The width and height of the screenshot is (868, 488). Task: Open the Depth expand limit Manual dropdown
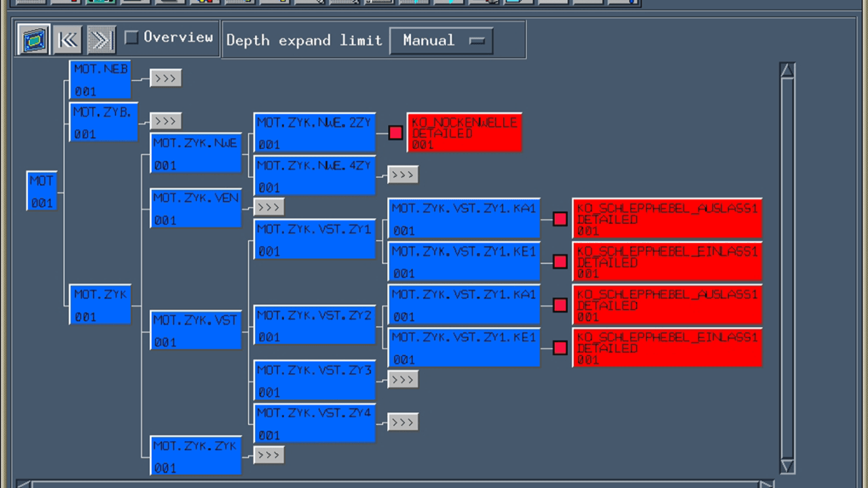(x=441, y=41)
